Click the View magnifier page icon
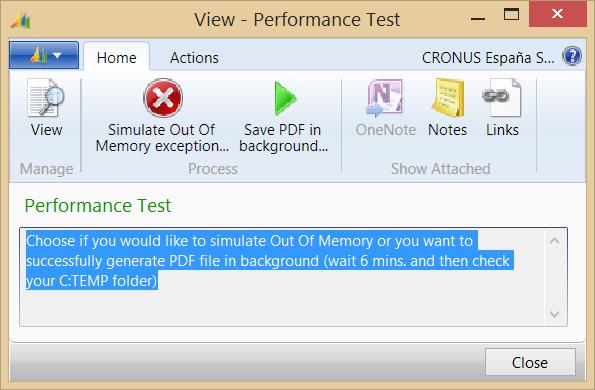Viewport: 595px width, 390px height. coord(46,98)
